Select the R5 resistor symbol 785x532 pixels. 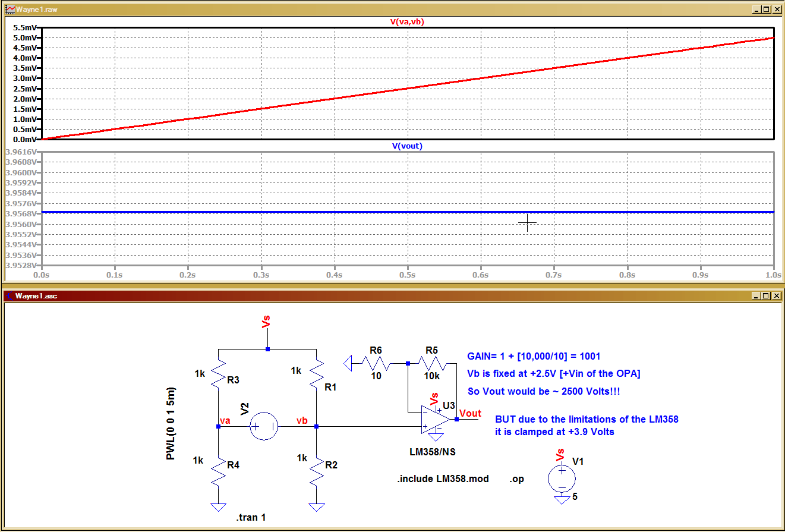tap(432, 362)
